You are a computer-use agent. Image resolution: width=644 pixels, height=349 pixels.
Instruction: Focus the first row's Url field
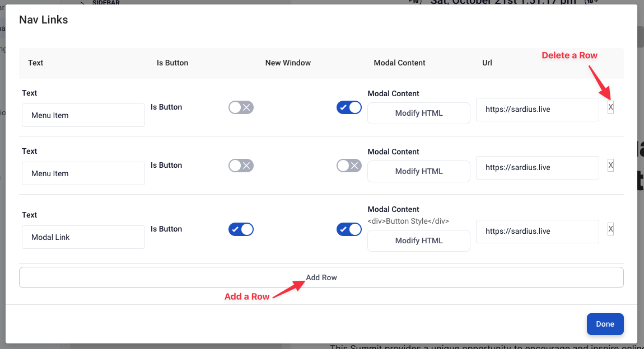click(x=537, y=110)
